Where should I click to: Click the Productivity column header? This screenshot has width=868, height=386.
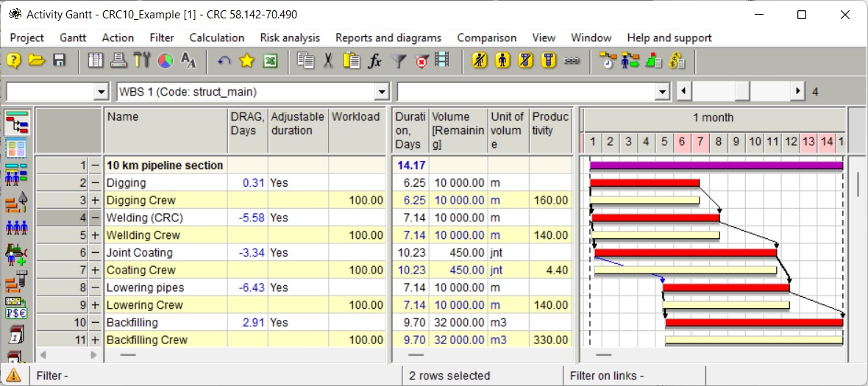tap(551, 131)
